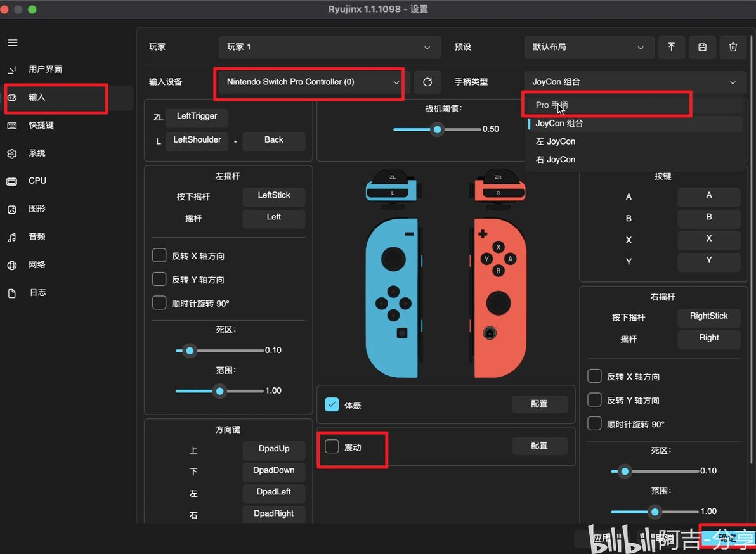This screenshot has height=554, width=756.
Task: Click the DpadDown binding button
Action: coord(274,471)
